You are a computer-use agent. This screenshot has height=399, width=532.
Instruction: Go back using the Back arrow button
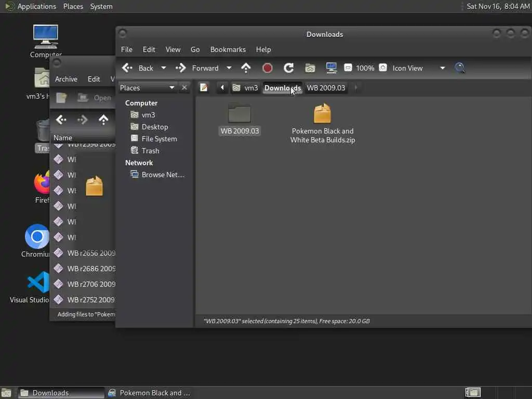[138, 68]
